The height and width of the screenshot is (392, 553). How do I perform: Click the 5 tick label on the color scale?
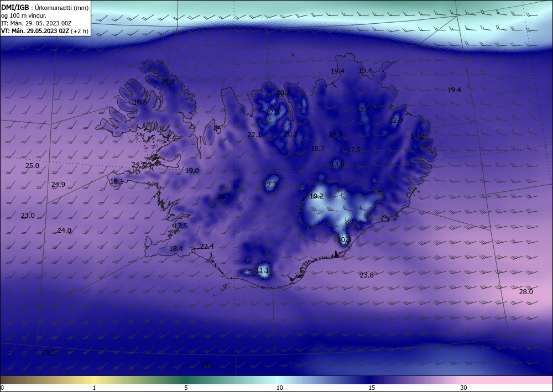coord(186,388)
